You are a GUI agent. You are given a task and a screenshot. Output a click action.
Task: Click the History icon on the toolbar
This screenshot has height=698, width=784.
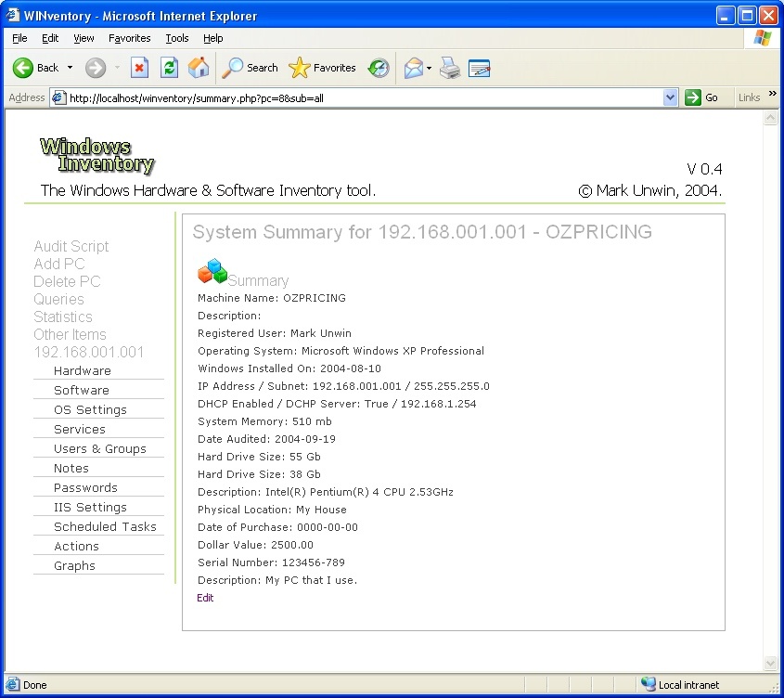[x=379, y=68]
